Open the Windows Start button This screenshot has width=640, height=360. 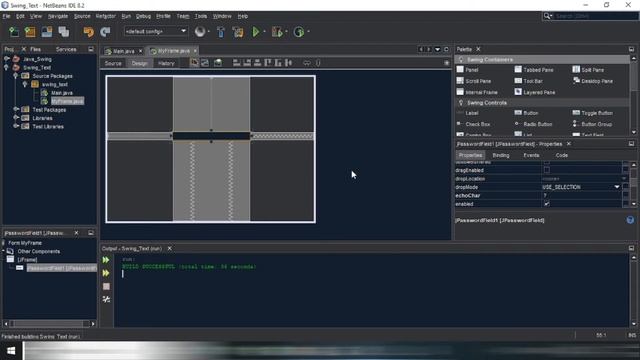click(11, 351)
